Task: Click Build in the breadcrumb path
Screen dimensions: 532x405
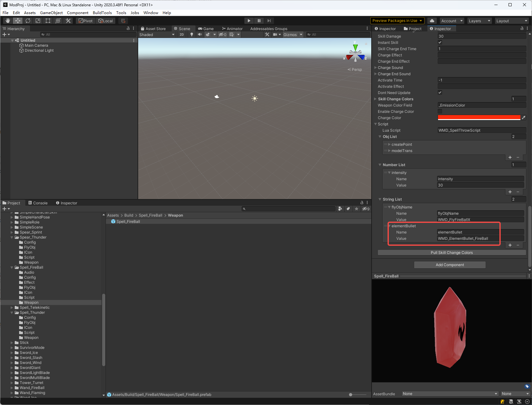Action: coord(129,215)
